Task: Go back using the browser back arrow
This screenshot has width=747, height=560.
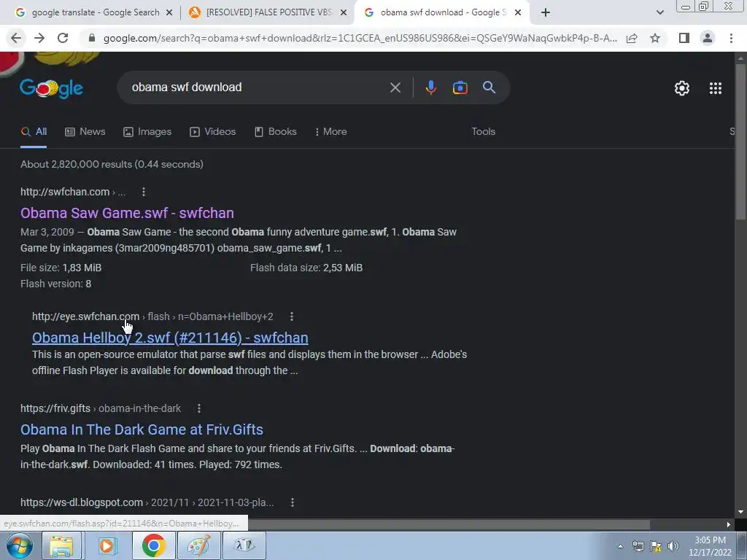Action: coord(16,38)
